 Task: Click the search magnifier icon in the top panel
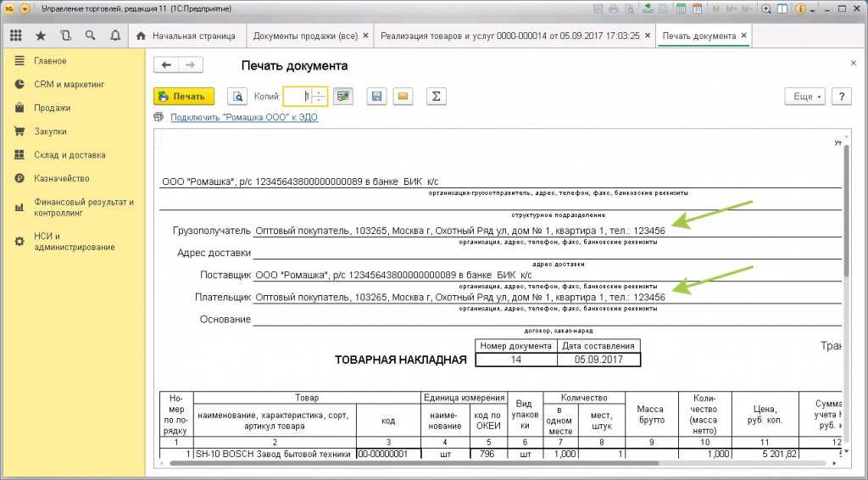point(90,36)
